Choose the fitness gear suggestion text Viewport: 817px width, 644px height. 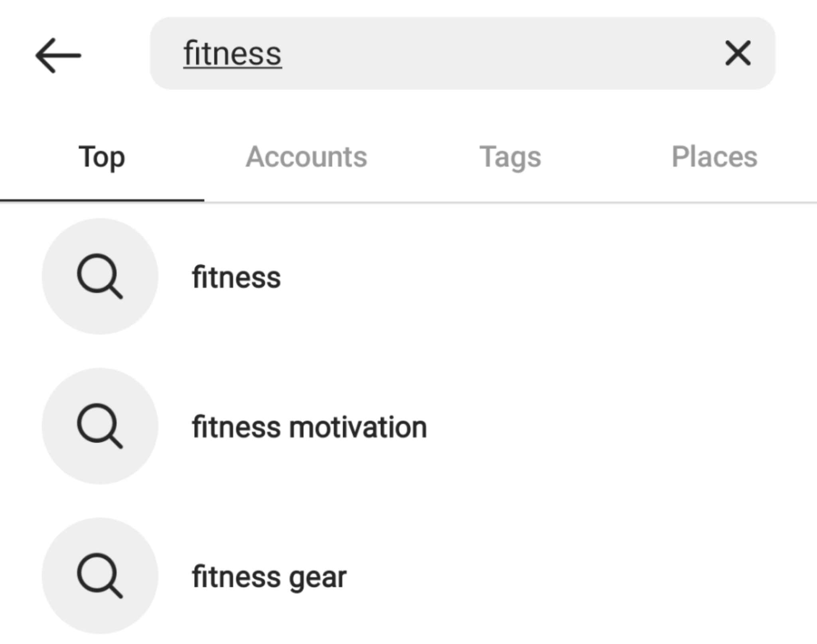coord(269,577)
